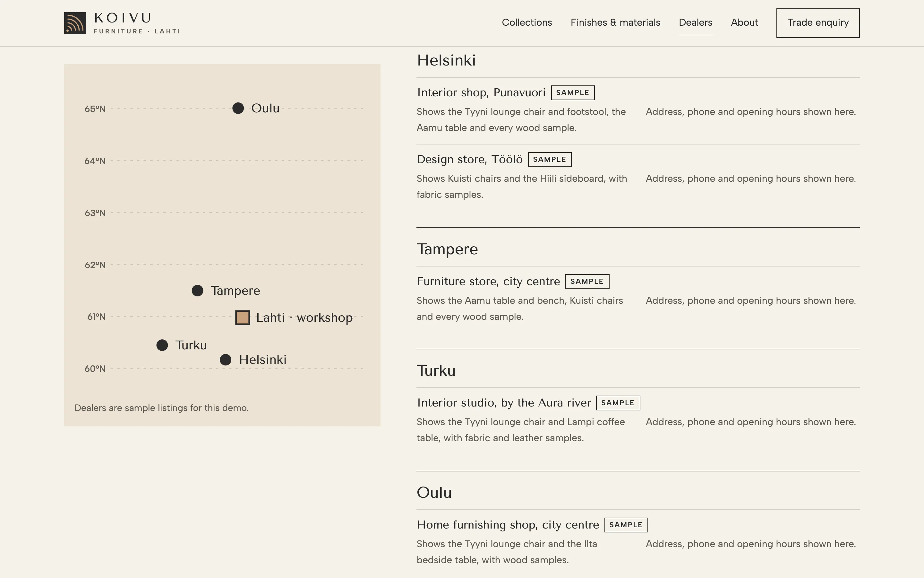
Task: Open Design store, Töölö listing
Action: pyautogui.click(x=470, y=159)
